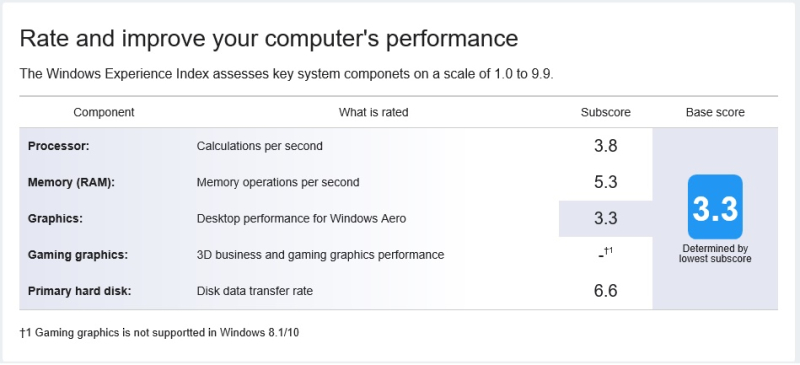
Task: Click the Determined by lowest subscore caption
Action: [715, 254]
